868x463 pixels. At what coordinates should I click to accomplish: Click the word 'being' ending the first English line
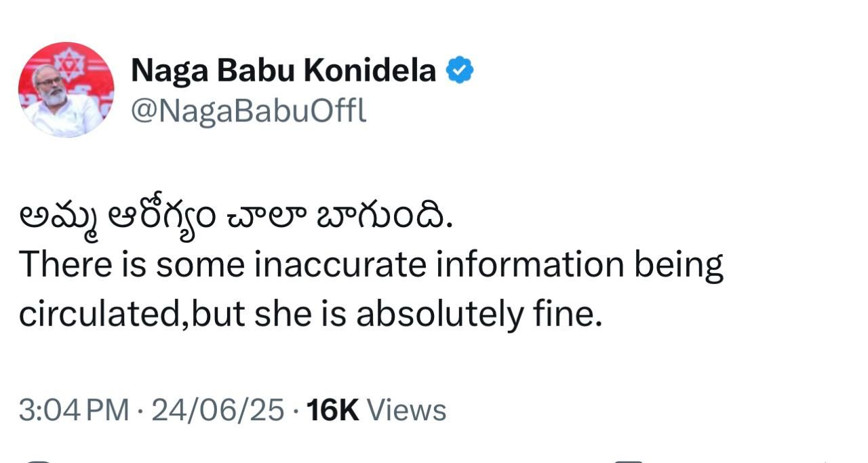click(x=679, y=265)
